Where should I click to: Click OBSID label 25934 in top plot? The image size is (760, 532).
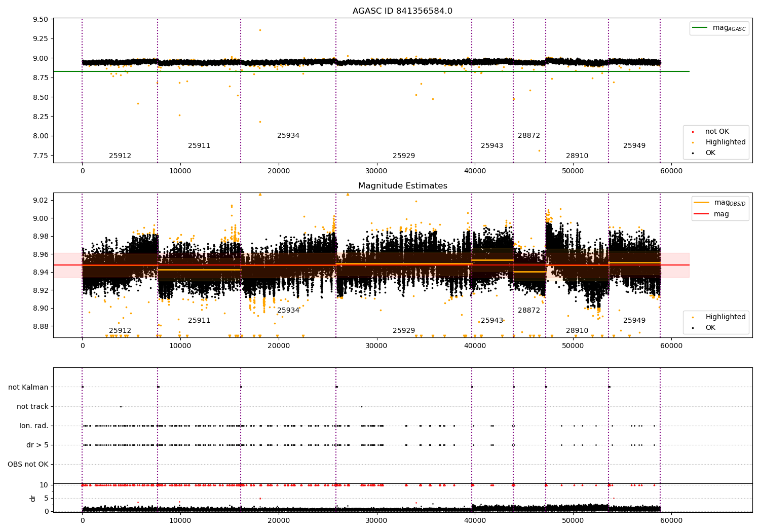(x=288, y=136)
